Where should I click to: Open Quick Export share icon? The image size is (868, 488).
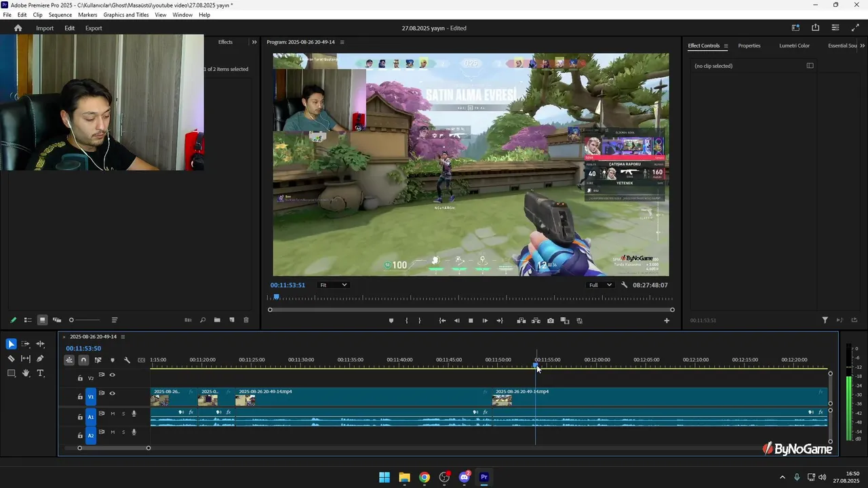click(815, 28)
